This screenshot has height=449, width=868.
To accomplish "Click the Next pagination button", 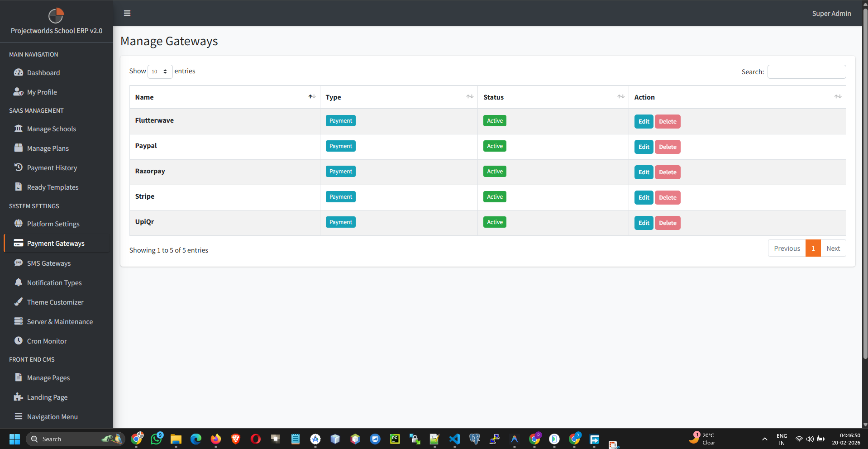I will click(833, 248).
